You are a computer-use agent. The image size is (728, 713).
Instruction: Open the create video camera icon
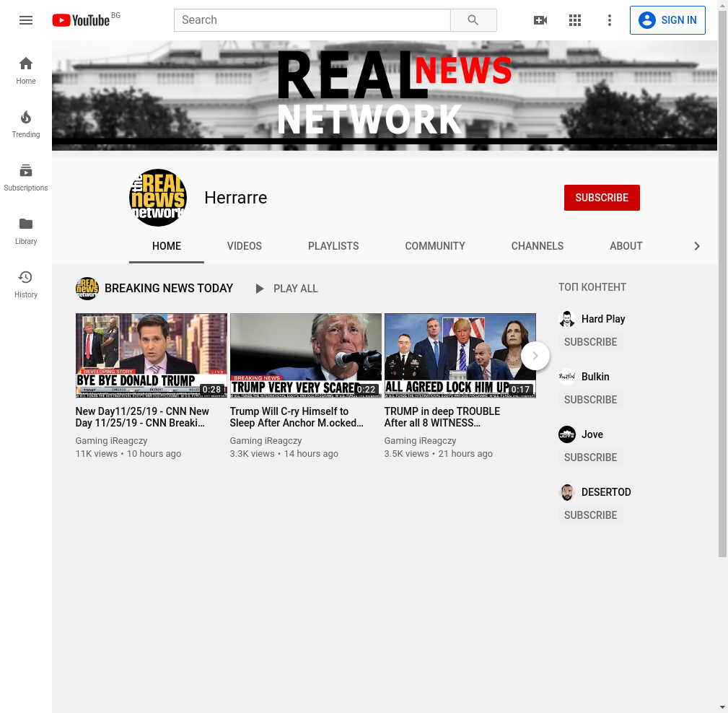coord(540,20)
